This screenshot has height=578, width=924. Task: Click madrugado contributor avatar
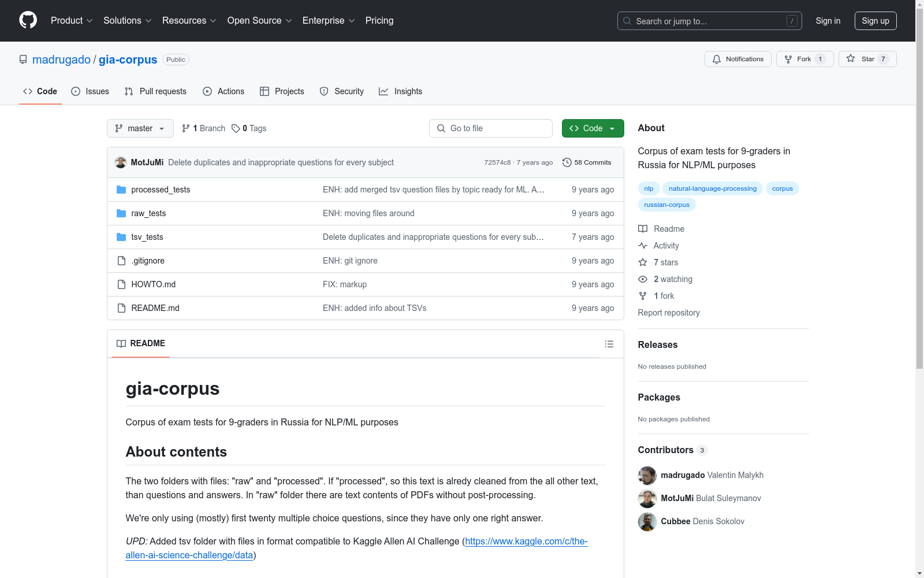tap(647, 475)
